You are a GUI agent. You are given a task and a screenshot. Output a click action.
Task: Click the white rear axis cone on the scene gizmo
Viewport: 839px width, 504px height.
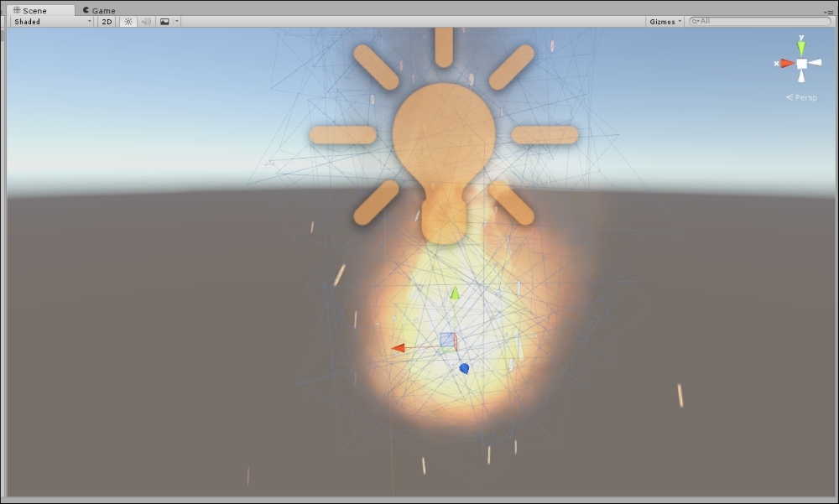pyautogui.click(x=815, y=62)
